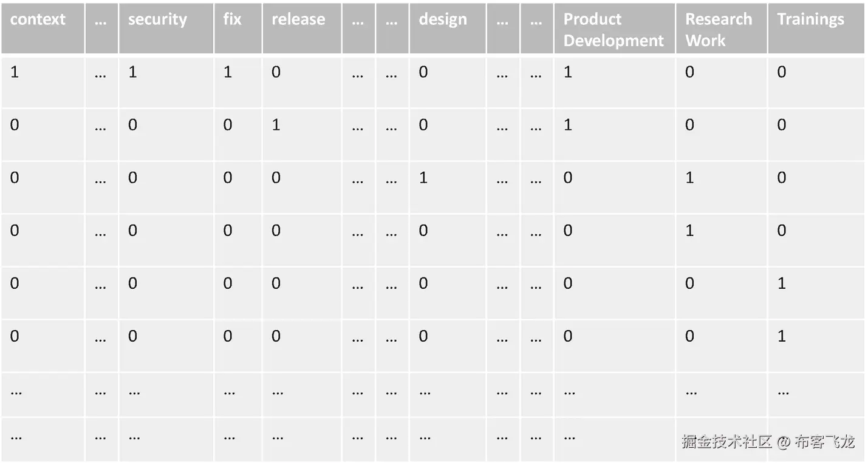Image resolution: width=868 pixels, height=463 pixels.
Task: Select the "security" header cell
Action: 156,19
